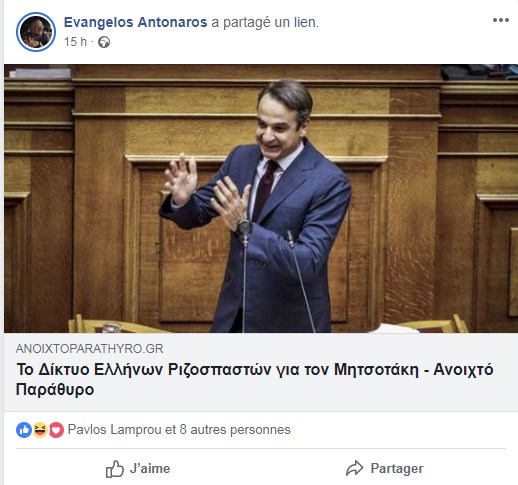Click the gray link preview card area
The height and width of the screenshot is (485, 518).
coord(261,372)
